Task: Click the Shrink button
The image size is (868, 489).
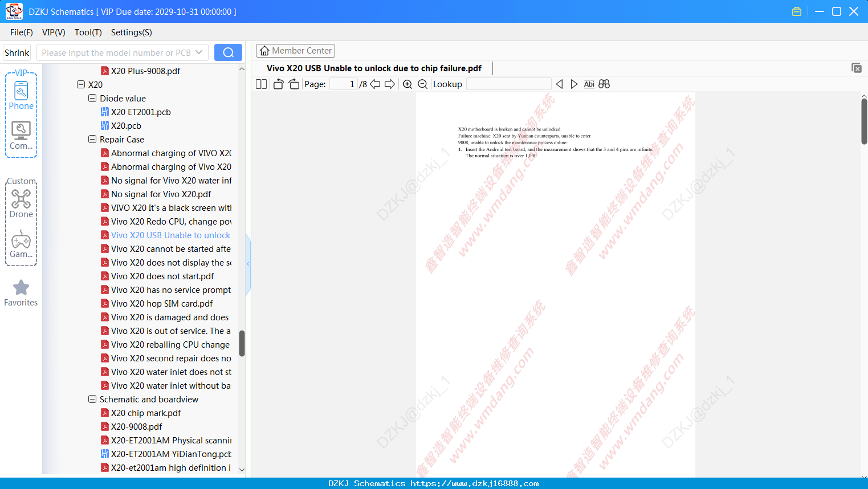Action: pos(17,52)
